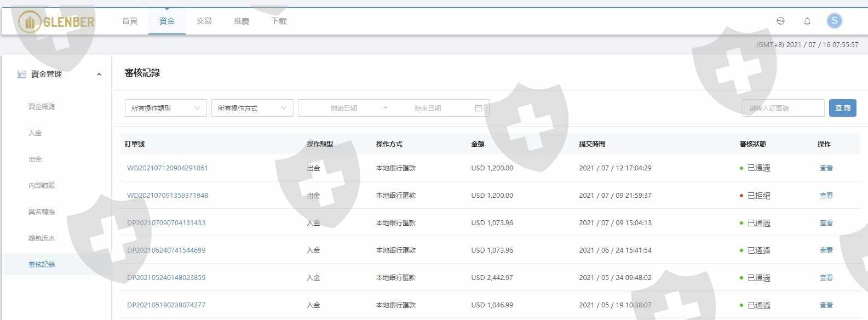Open 錢包流水 in sidebar

click(42, 238)
